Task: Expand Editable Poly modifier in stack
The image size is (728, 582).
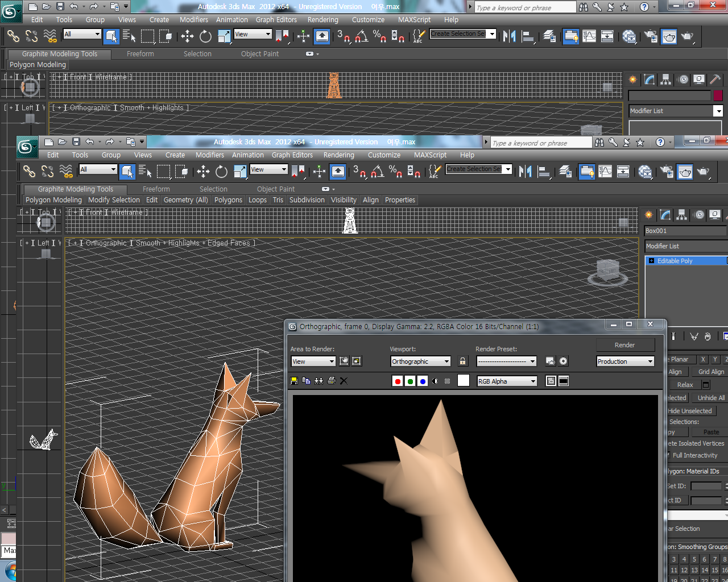Action: pyautogui.click(x=651, y=261)
